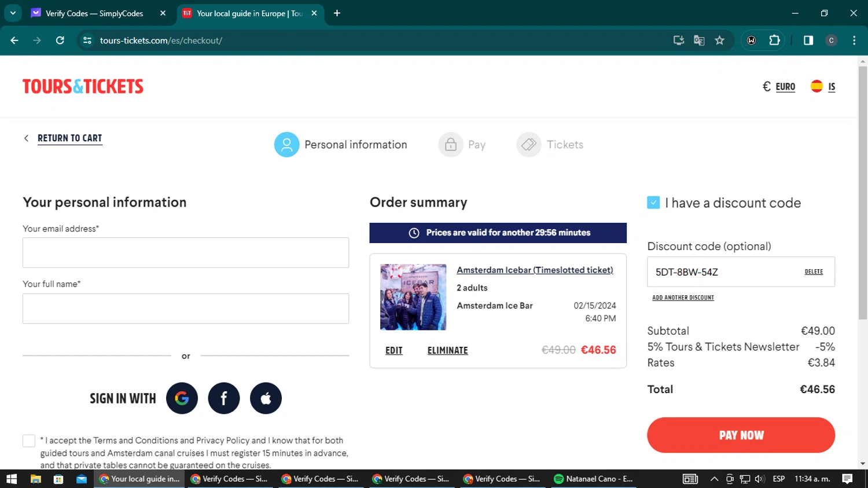The height and width of the screenshot is (488, 868).
Task: Sign in with Google icon
Action: (182, 398)
